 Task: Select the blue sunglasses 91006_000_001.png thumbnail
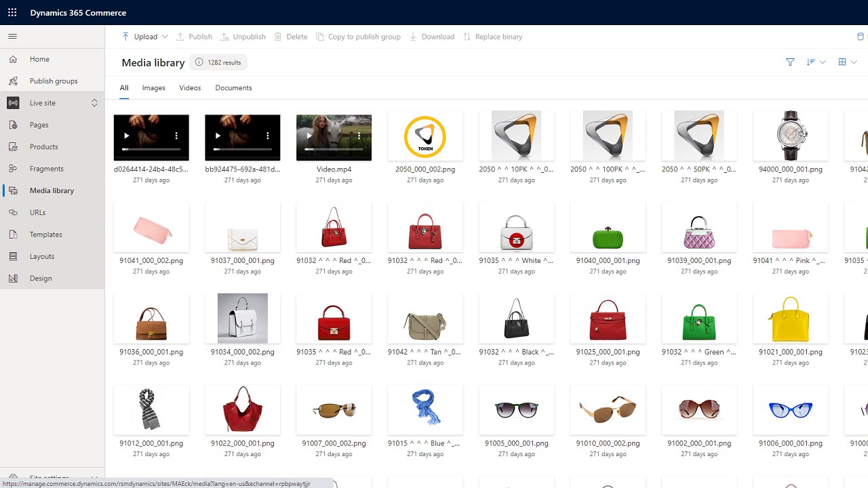pos(791,410)
